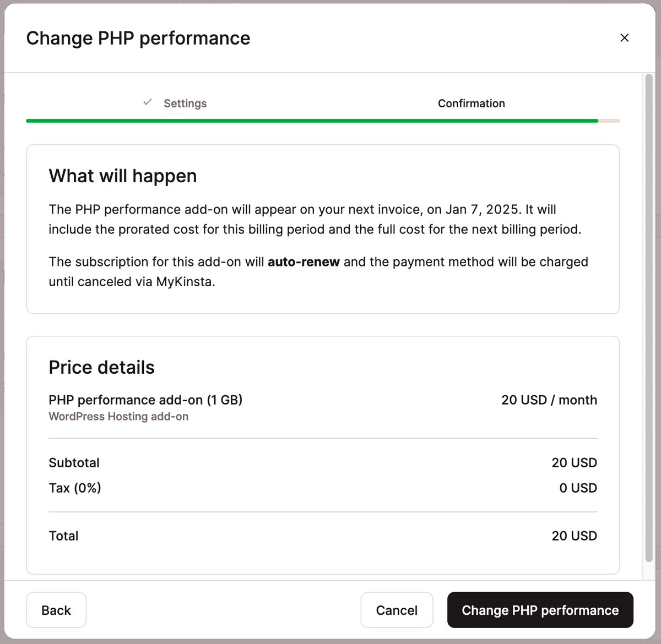Click the Total amount of 20 USD

tap(575, 536)
